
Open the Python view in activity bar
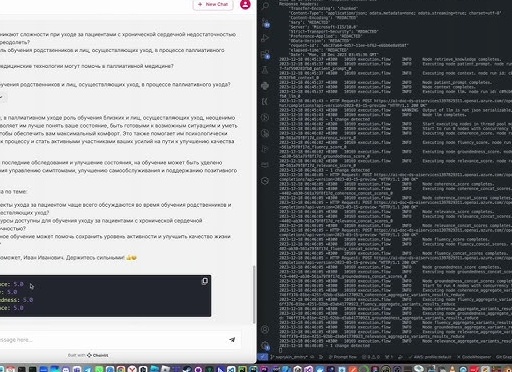pyautogui.click(x=265, y=86)
